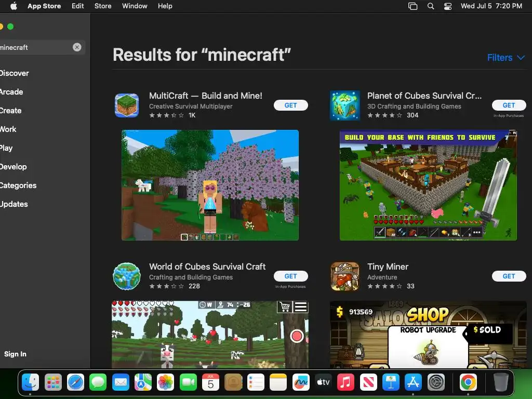Open Freeform in the Dock

coord(301,383)
